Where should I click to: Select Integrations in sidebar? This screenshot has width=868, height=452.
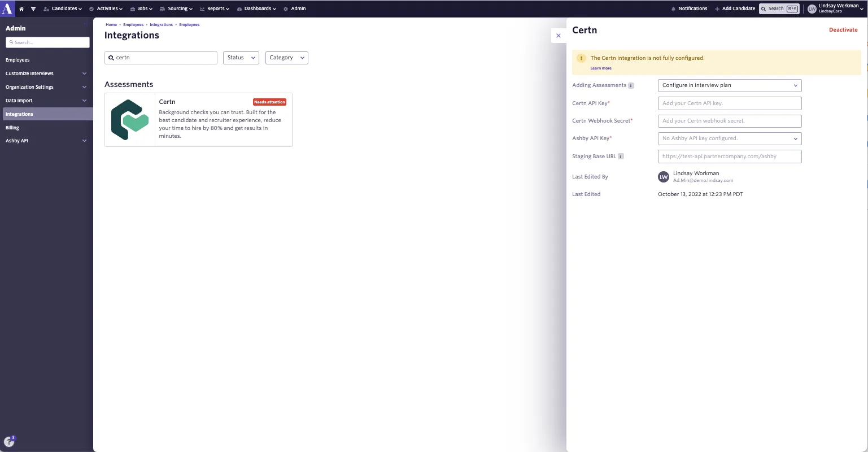(46, 114)
